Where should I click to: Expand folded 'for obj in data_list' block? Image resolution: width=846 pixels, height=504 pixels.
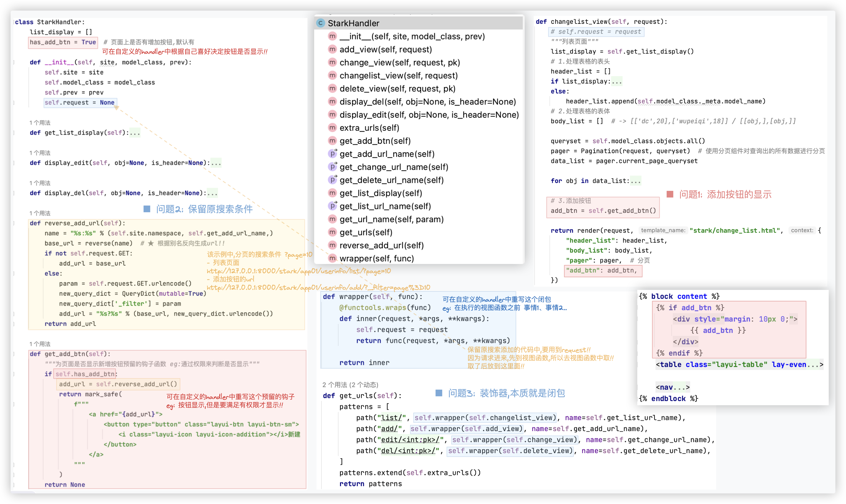(x=636, y=181)
